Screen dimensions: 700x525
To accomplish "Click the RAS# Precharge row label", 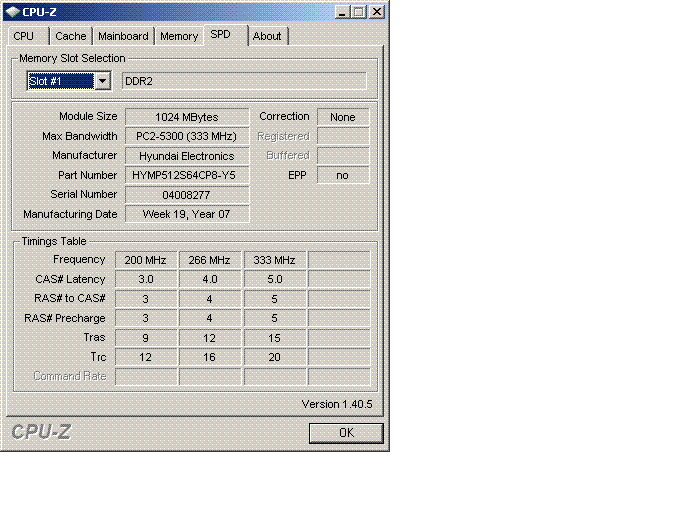I will tap(65, 318).
